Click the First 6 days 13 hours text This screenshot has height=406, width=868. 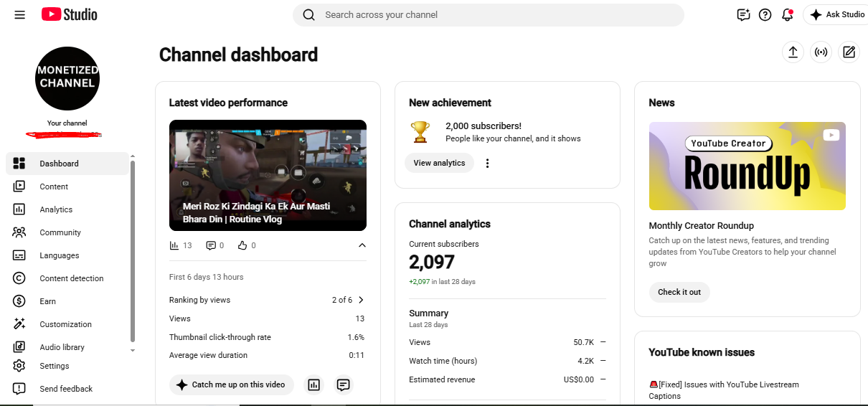(207, 277)
